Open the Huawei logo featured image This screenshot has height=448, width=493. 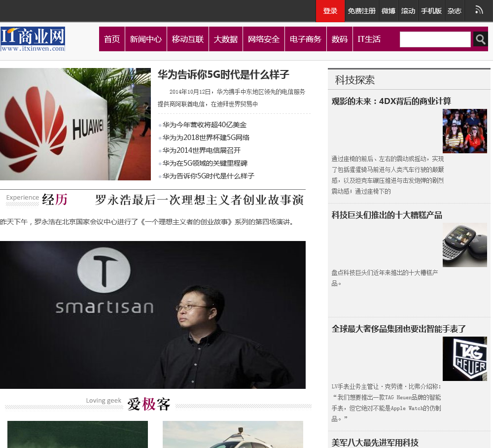(x=75, y=124)
